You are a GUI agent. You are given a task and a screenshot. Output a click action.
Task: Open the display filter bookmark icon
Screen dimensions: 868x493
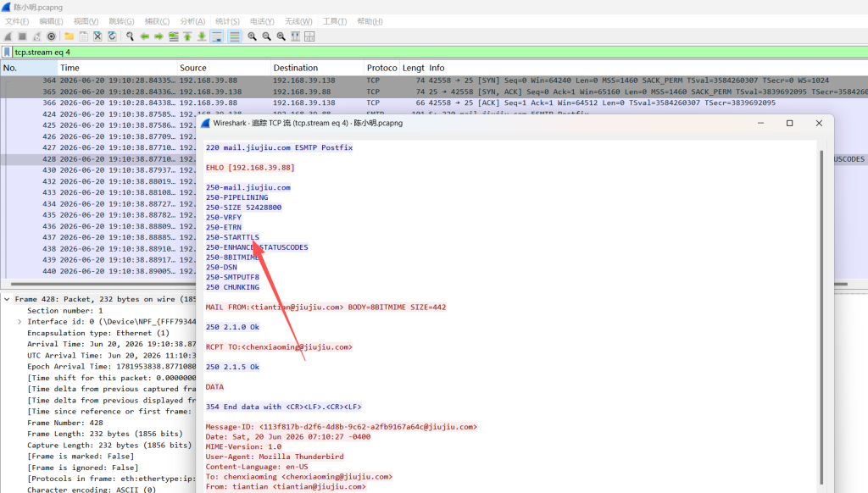pyautogui.click(x=7, y=52)
